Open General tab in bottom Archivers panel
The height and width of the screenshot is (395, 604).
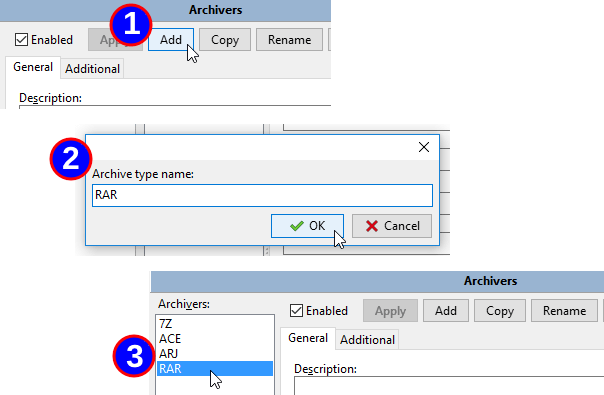coord(308,338)
